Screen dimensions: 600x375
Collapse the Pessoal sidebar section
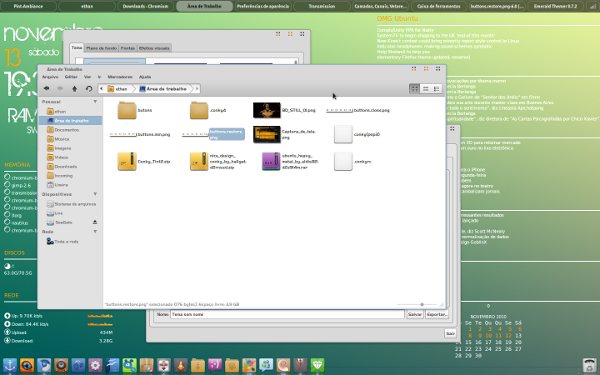tap(95, 102)
